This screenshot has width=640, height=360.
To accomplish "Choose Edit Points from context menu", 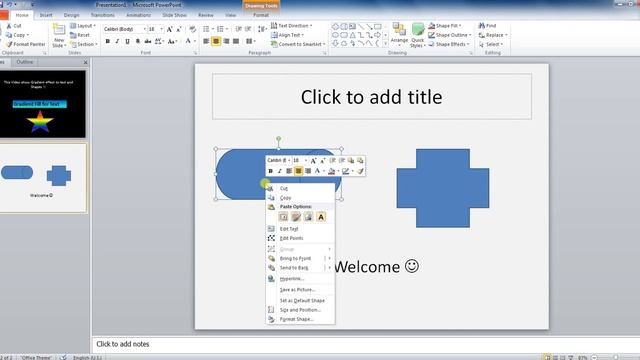I will click(300, 238).
